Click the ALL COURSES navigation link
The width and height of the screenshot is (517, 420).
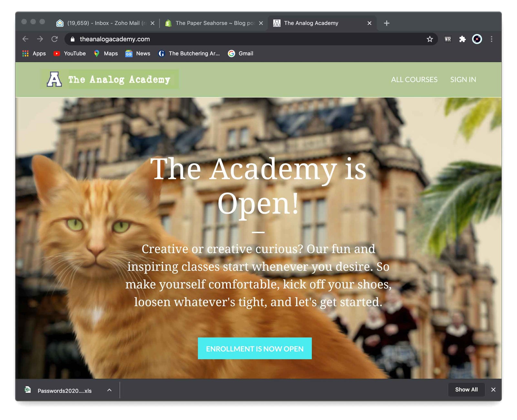click(414, 79)
